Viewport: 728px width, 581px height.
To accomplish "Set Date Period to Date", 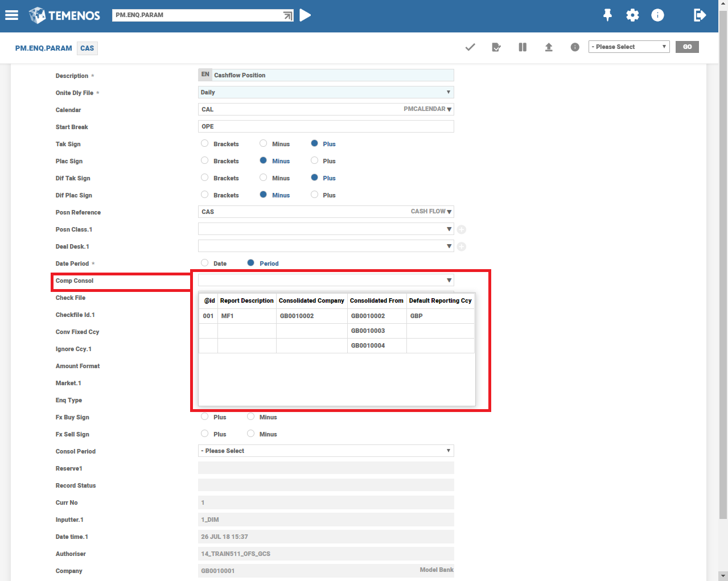I will (205, 263).
